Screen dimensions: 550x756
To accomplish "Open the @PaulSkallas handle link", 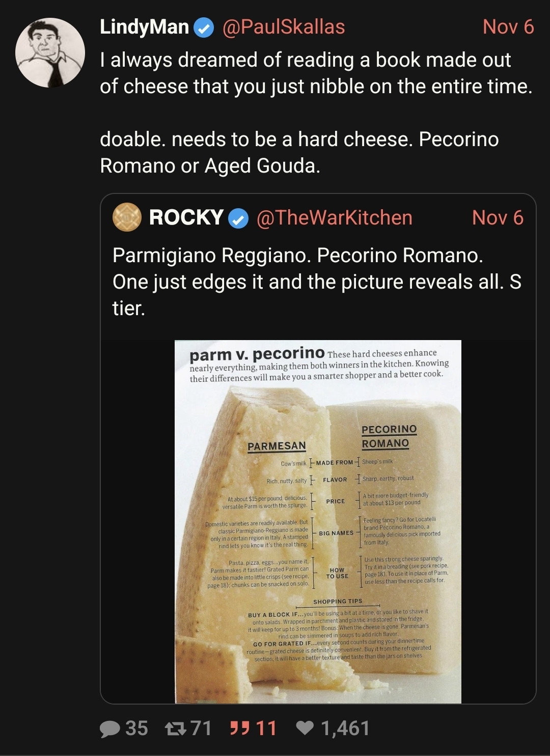I will 284,26.
